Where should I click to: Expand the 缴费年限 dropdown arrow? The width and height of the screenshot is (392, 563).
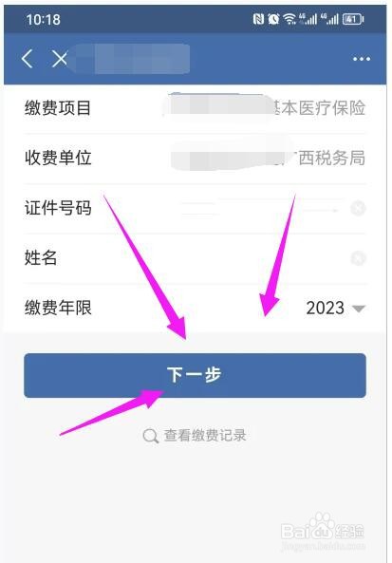pyautogui.click(x=358, y=309)
